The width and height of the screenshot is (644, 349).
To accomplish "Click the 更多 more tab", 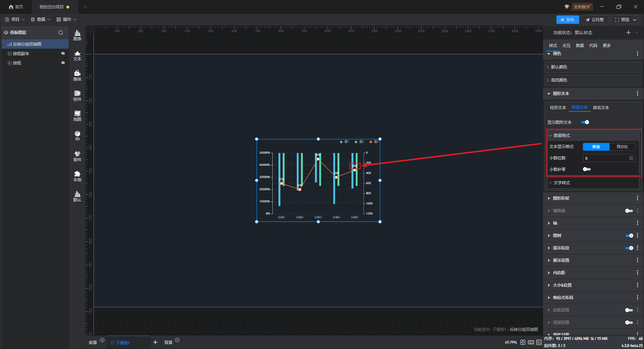I will click(x=606, y=46).
